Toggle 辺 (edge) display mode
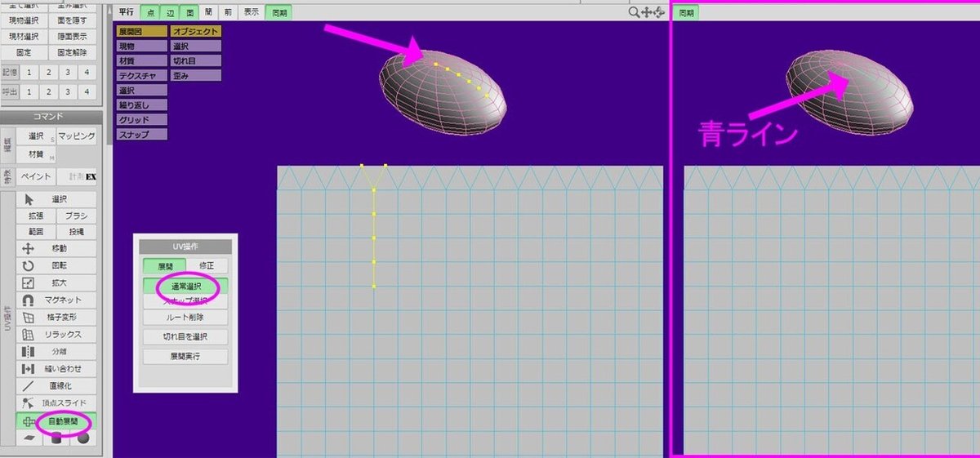This screenshot has width=980, height=458. [x=170, y=12]
